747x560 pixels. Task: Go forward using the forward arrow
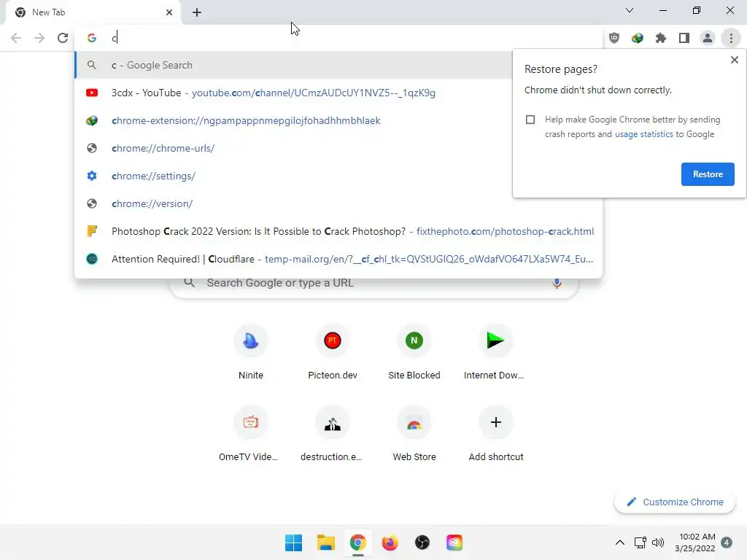(39, 38)
